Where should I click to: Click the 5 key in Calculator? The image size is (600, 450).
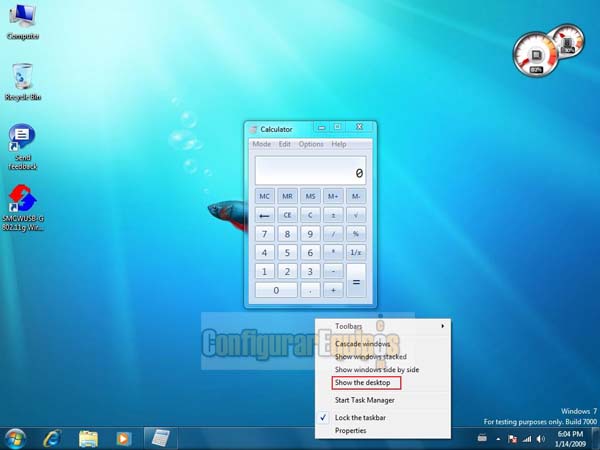coord(287,253)
